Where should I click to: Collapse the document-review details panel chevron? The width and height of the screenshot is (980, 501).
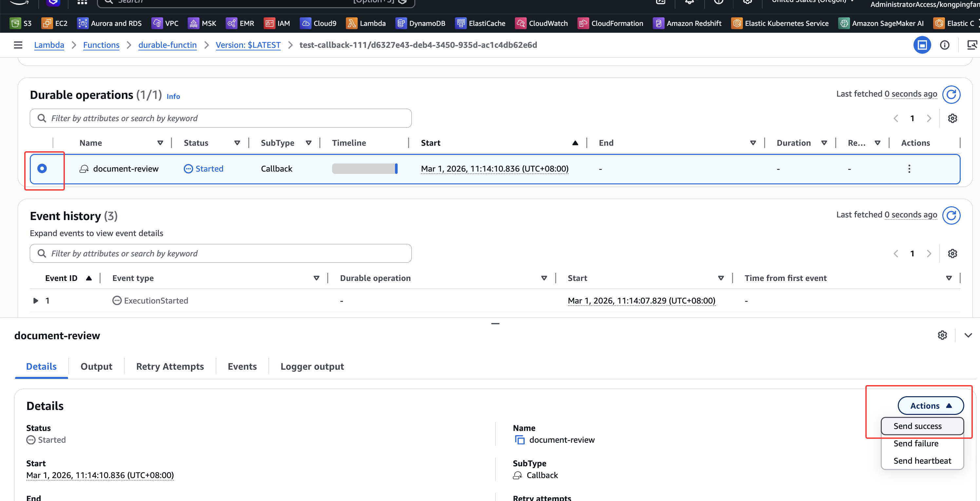point(968,335)
